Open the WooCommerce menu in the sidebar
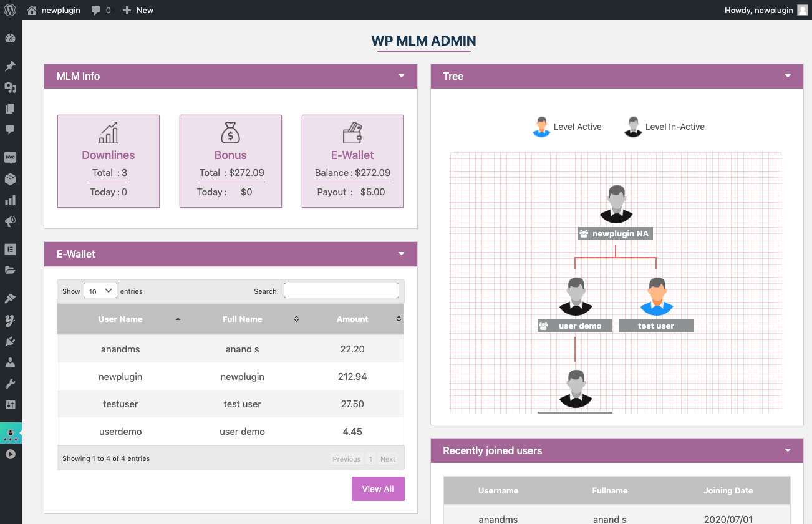Image resolution: width=812 pixels, height=524 pixels. pyautogui.click(x=10, y=157)
